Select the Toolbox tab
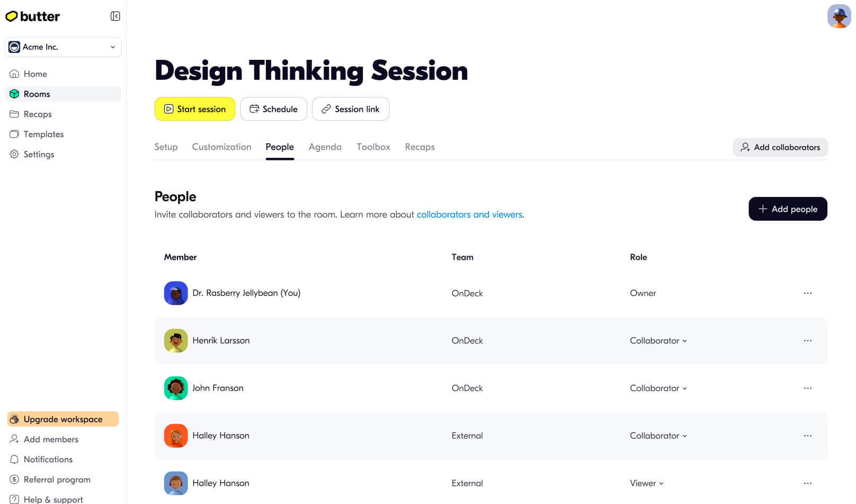This screenshot has width=856, height=504. click(x=373, y=147)
